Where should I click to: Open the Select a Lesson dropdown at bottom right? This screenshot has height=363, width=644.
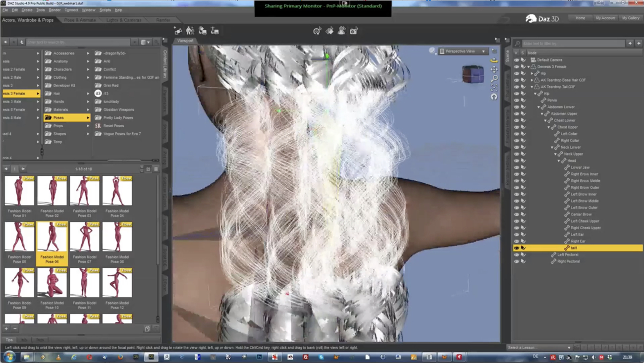pos(540,348)
